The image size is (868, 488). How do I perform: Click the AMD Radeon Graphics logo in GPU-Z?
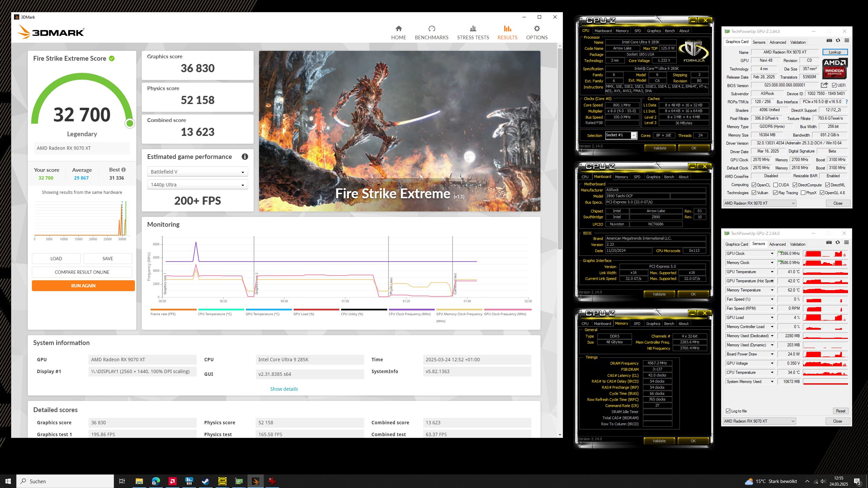(834, 68)
